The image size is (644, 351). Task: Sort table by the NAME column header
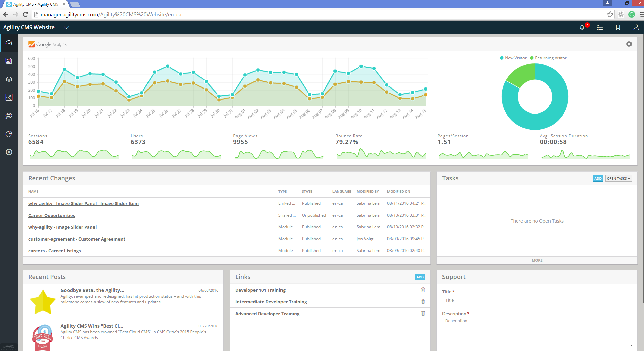pos(33,191)
